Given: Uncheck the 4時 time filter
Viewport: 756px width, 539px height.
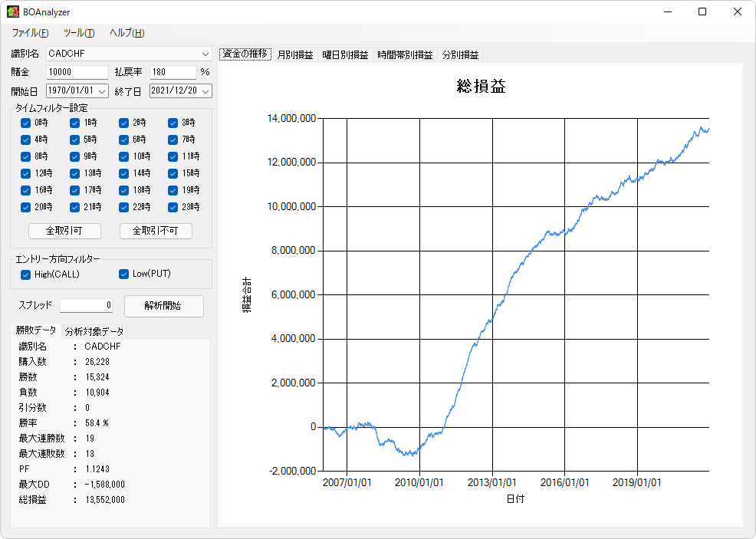Looking at the screenshot, I should (25, 140).
